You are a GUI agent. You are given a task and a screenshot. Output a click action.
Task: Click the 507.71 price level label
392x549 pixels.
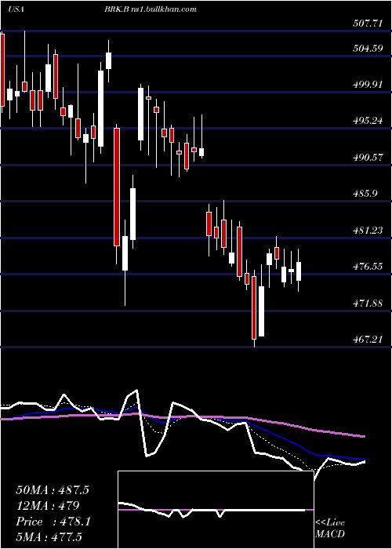368,24
